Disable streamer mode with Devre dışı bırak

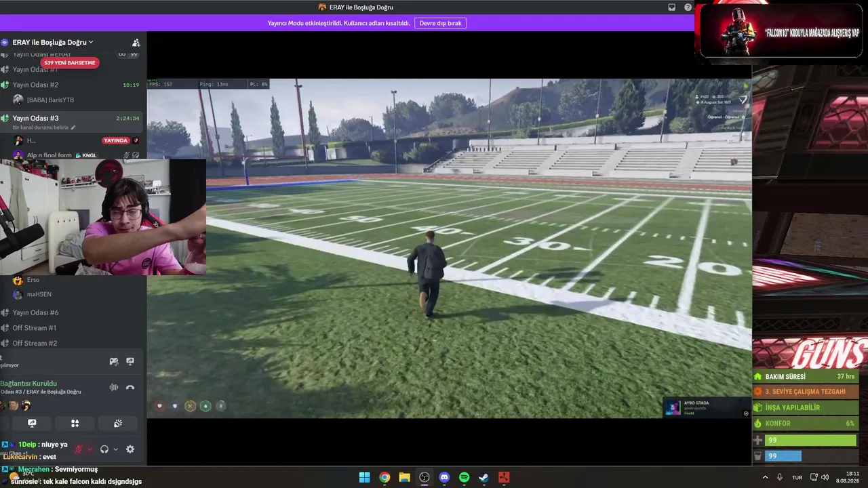click(440, 23)
